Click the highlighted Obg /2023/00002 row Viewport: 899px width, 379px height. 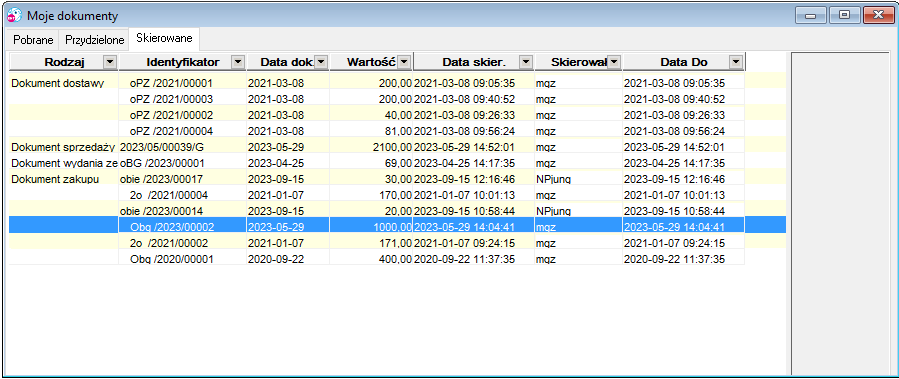pyautogui.click(x=397, y=226)
